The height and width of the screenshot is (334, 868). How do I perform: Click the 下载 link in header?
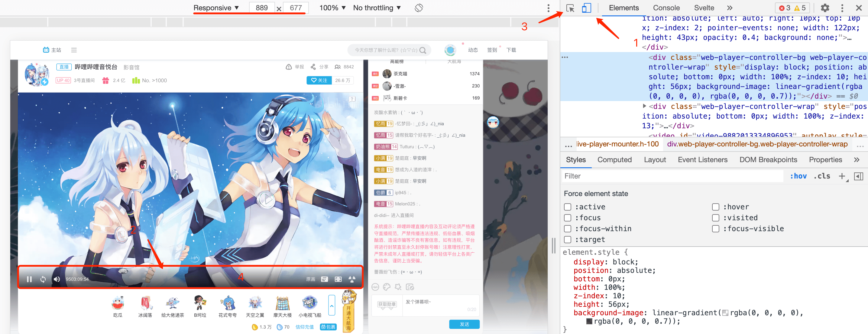tap(511, 50)
